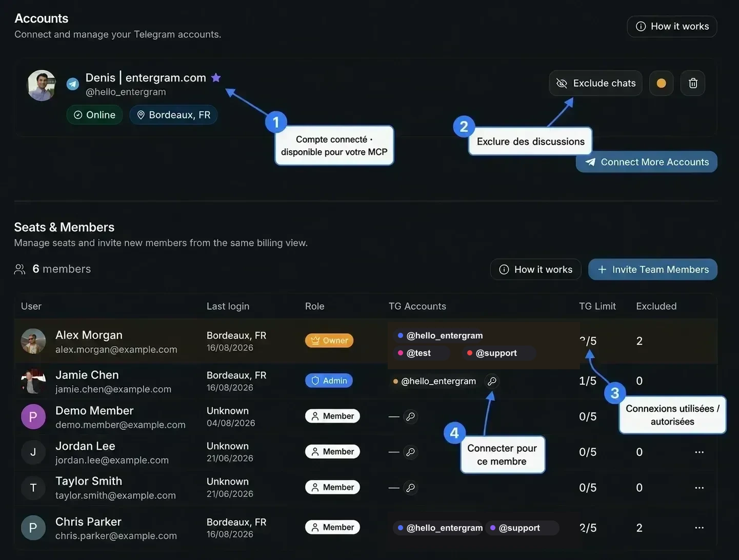Click Jordan Lee J avatar
This screenshot has width=739, height=560.
pos(33,452)
